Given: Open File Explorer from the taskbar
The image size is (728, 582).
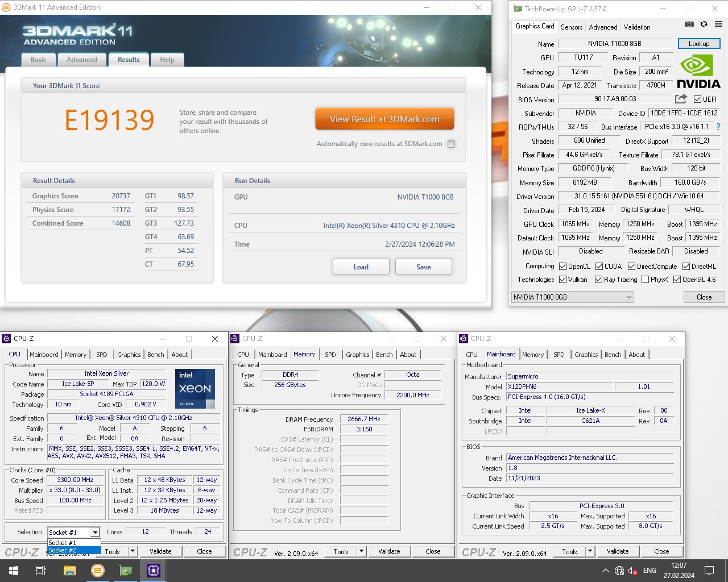Looking at the screenshot, I should tap(69, 571).
